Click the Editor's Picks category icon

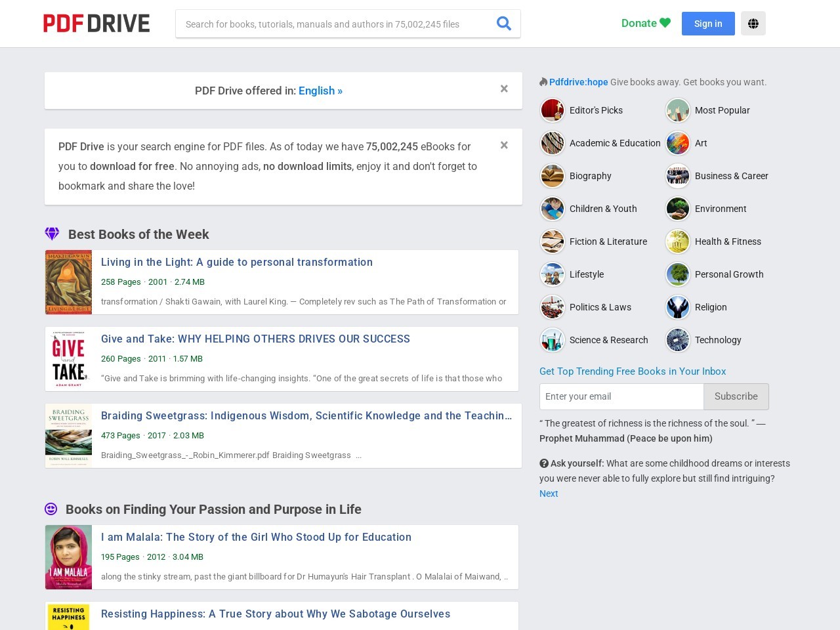click(553, 110)
